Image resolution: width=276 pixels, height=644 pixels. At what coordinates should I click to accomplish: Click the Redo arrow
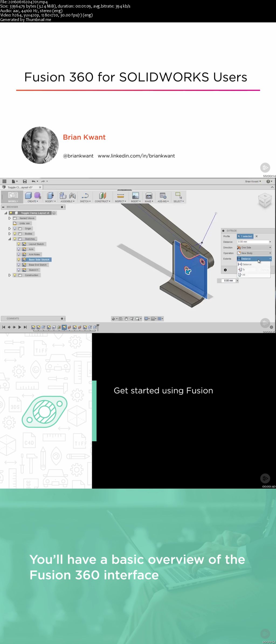point(43,181)
